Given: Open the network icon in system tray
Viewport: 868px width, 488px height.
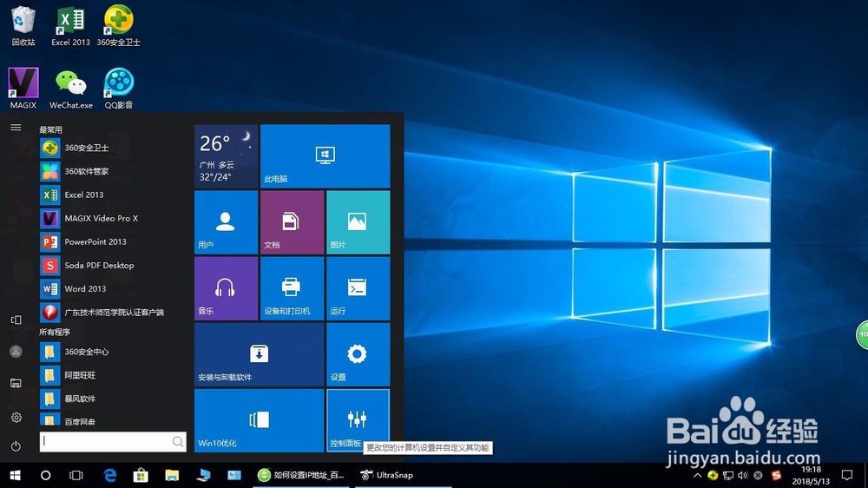Looking at the screenshot, I should click(x=728, y=475).
